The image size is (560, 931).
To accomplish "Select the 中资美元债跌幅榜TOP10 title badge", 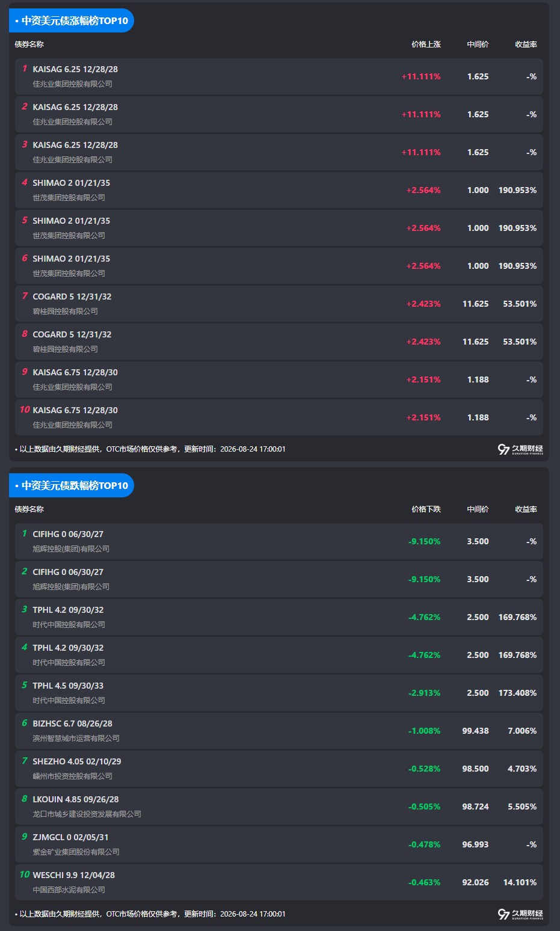I will [x=72, y=485].
